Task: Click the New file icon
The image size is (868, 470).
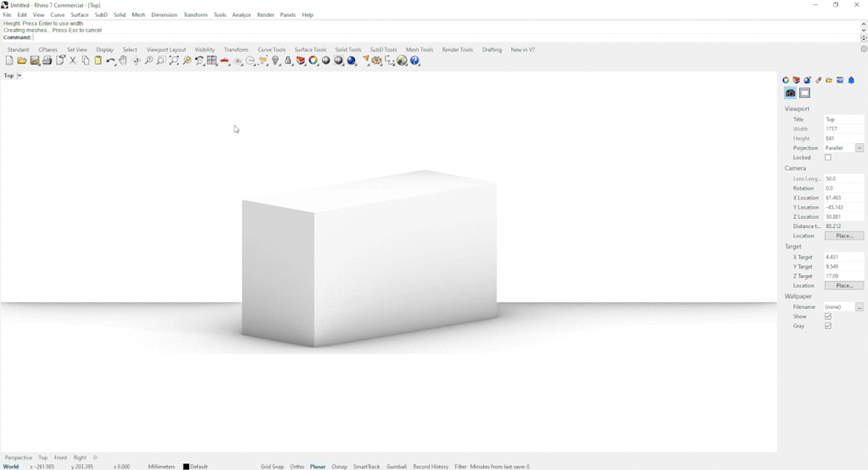Action: coord(8,60)
